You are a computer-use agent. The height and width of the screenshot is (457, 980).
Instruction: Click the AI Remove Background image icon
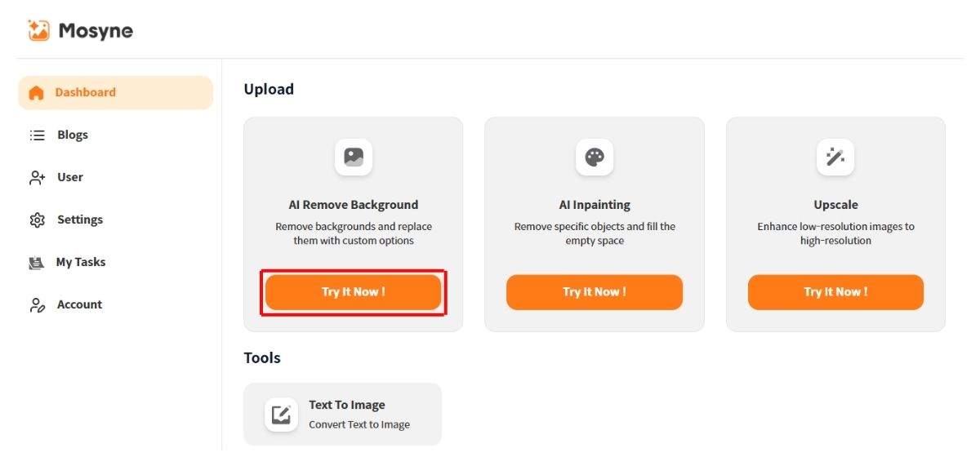coord(354,158)
